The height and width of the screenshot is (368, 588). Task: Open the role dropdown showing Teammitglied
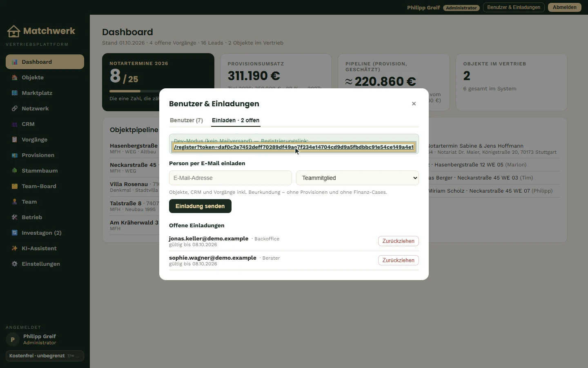(357, 178)
